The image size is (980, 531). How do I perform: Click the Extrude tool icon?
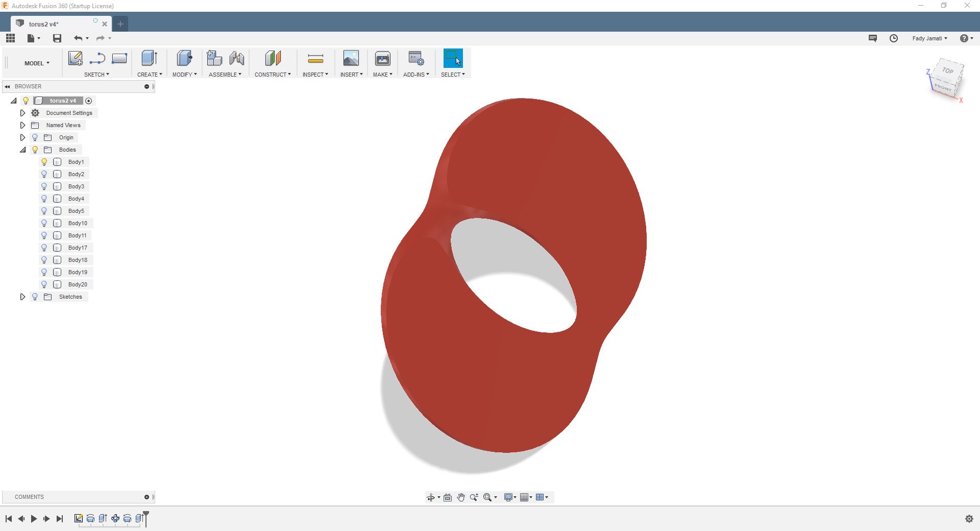pos(150,58)
